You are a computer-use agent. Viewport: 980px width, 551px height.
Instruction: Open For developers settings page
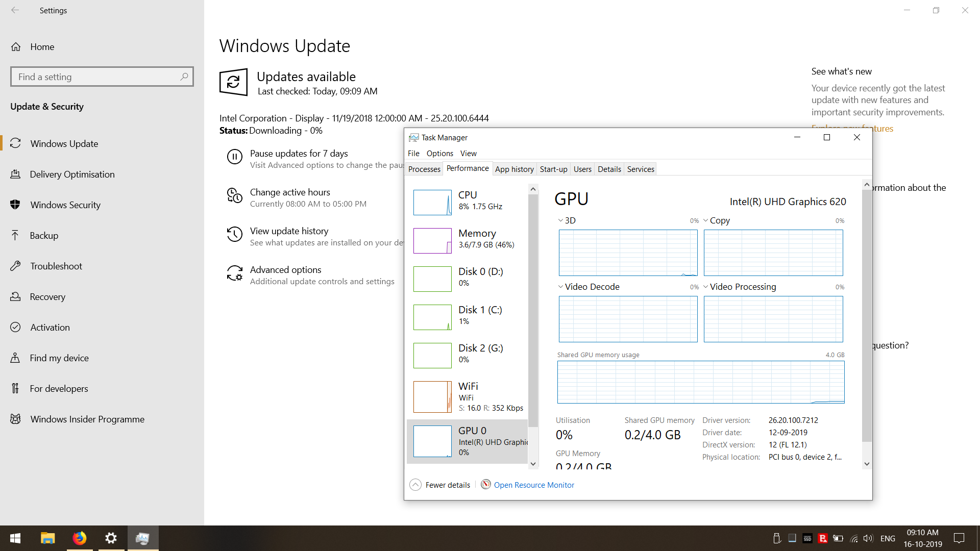click(102, 388)
